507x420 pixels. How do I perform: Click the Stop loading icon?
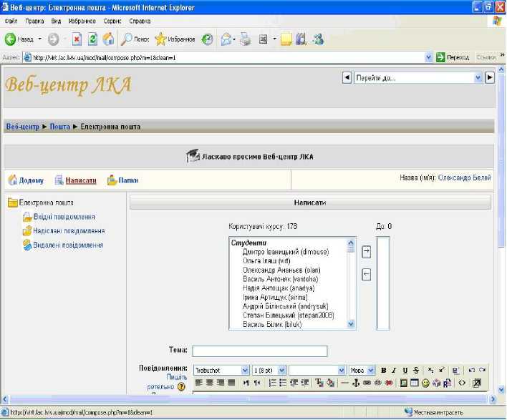tap(77, 39)
